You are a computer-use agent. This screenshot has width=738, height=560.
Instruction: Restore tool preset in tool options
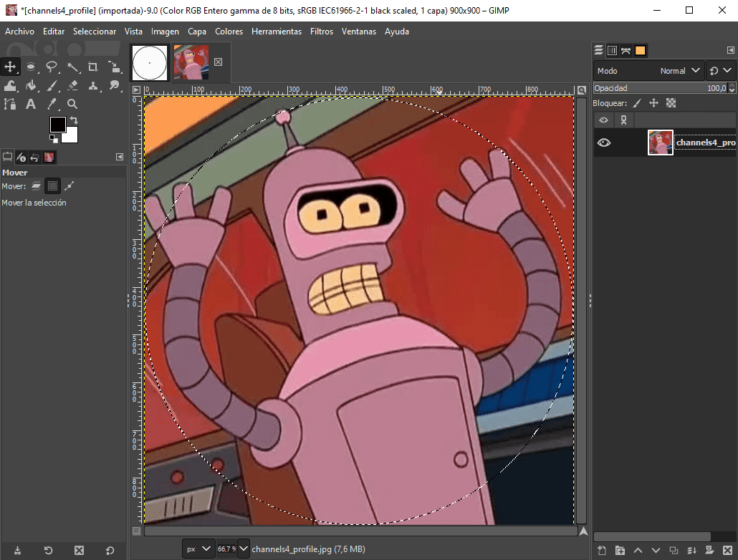tap(48, 550)
